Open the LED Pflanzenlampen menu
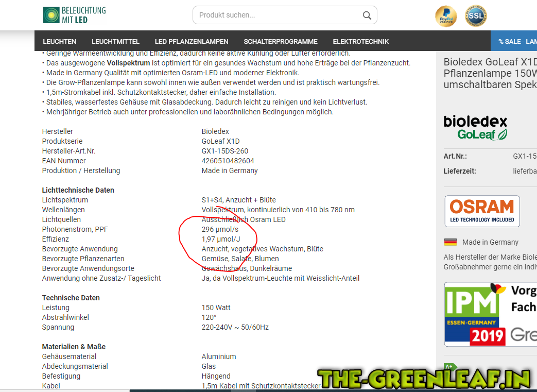The width and height of the screenshot is (537, 392). pos(192,41)
